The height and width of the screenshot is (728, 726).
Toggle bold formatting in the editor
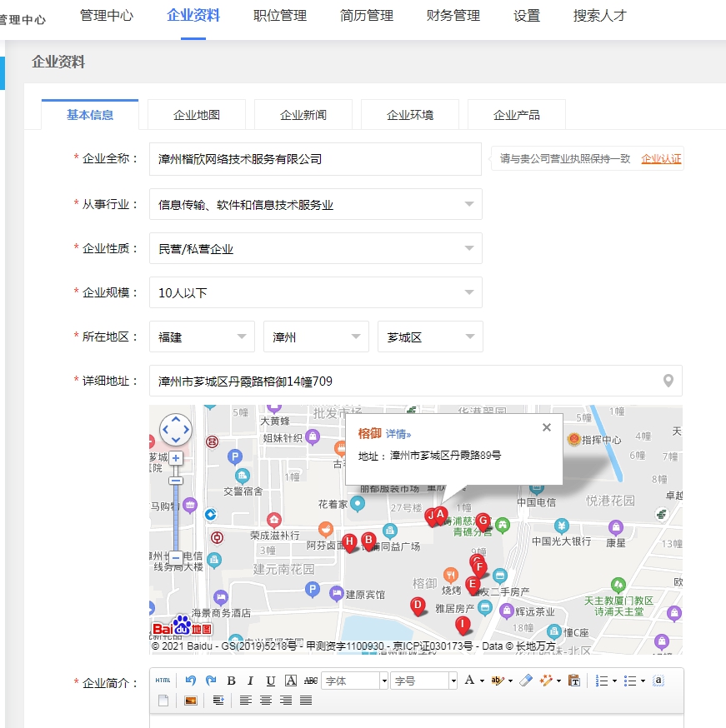(231, 681)
